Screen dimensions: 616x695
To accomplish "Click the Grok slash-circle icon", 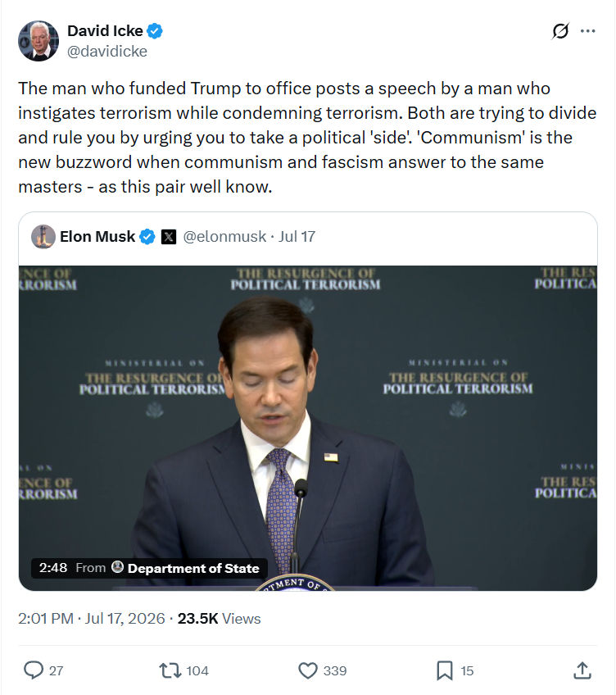I will pos(560,31).
